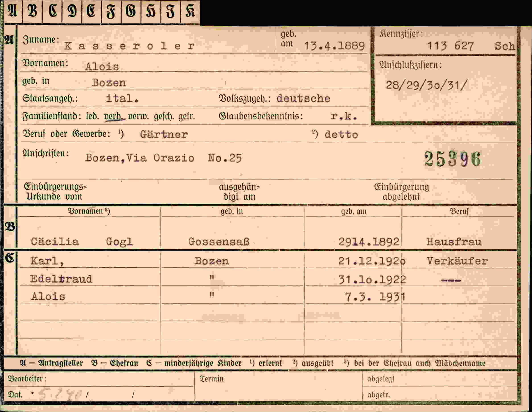This screenshot has height=412, width=532.
Task: Click the Einbürgerungs-Urkunde vom label
Action: click(55, 191)
